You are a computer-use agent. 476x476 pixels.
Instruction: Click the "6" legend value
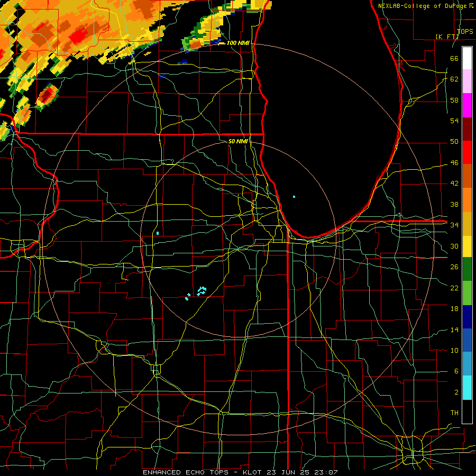456,371
